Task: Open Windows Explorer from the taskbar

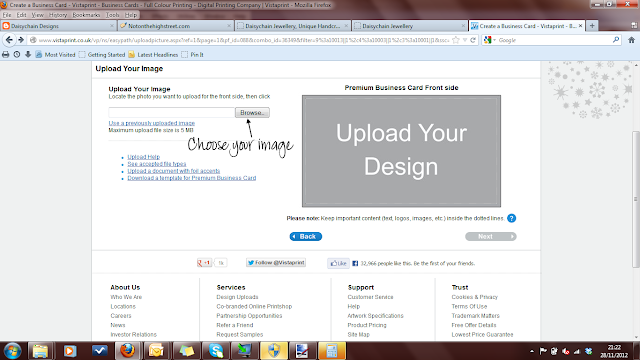Action: pyautogui.click(x=40, y=351)
